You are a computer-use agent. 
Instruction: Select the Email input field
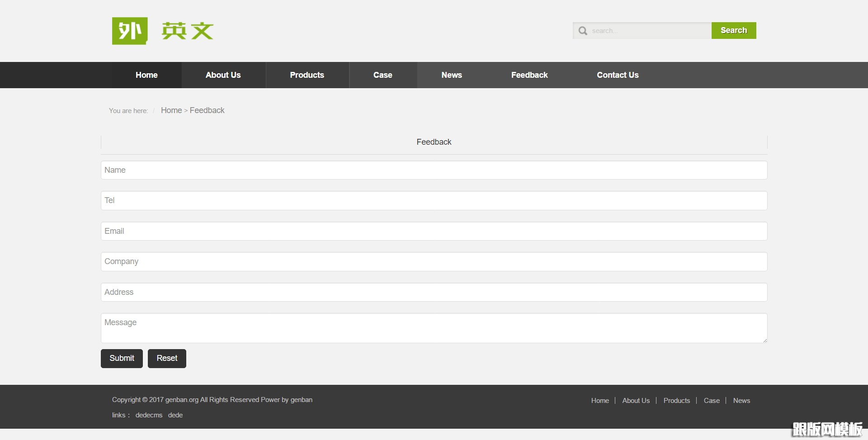coord(434,231)
